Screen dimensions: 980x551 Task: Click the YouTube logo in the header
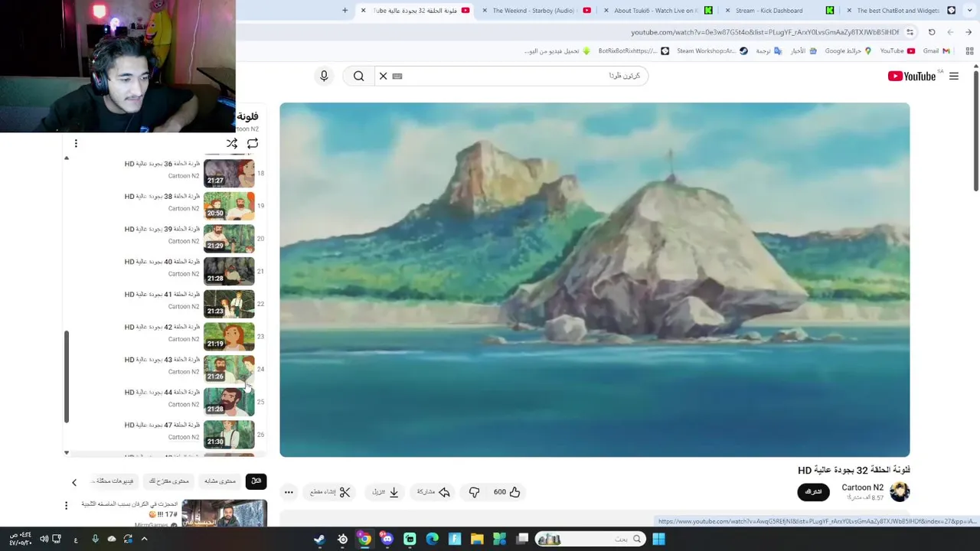(x=912, y=76)
